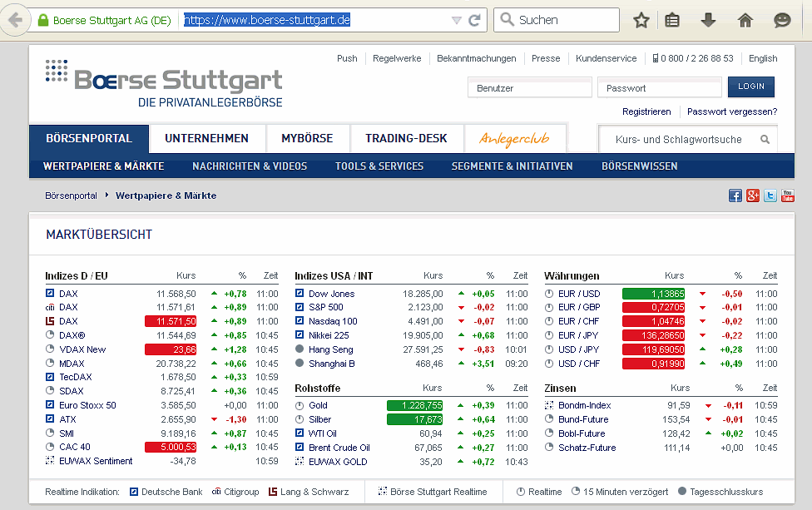The image size is (812, 510).
Task: Click the chat smiley icon in toolbar
Action: 782,20
